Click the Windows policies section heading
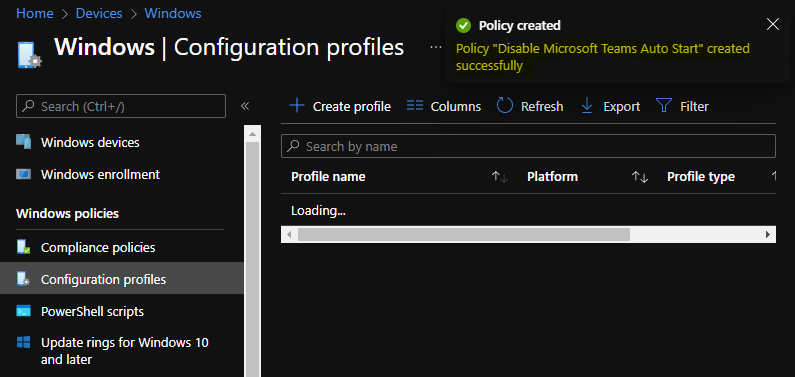Screen dimensions: 795x377 pos(67,213)
